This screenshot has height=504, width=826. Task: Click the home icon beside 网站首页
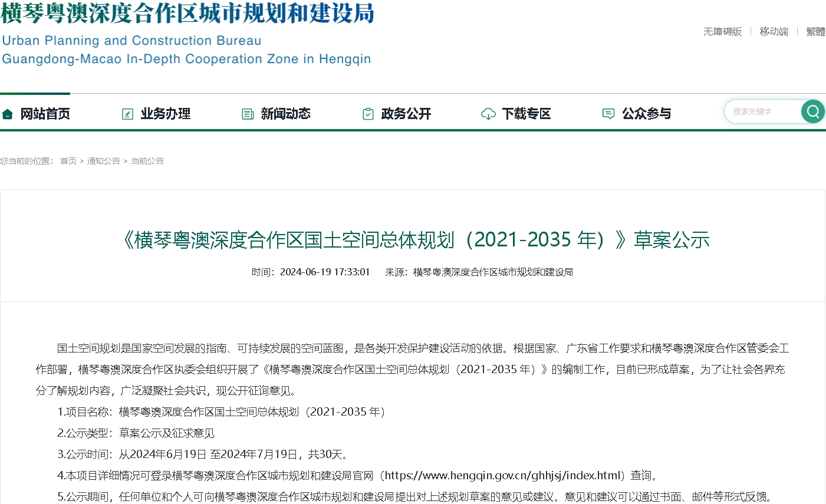click(x=8, y=114)
